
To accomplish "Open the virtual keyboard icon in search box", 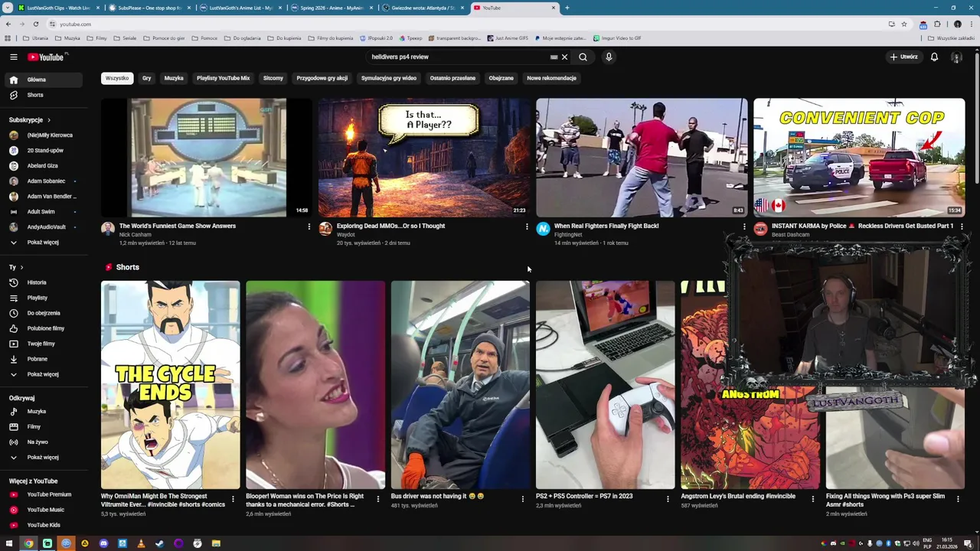I will 554,57.
